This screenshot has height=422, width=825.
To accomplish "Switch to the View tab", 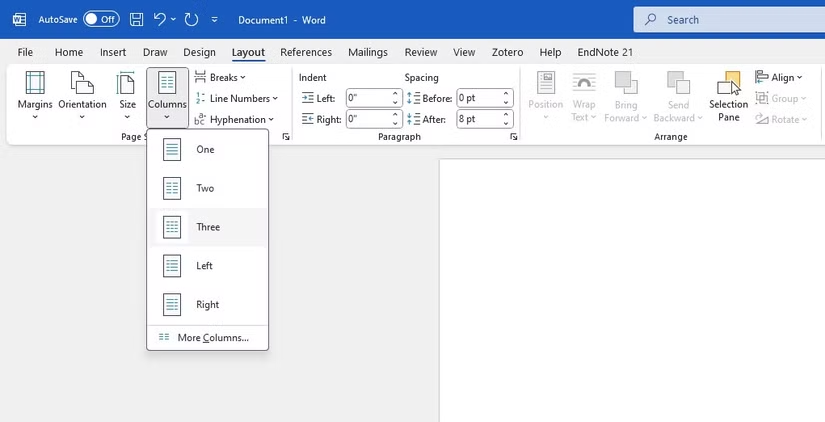I will (x=464, y=52).
